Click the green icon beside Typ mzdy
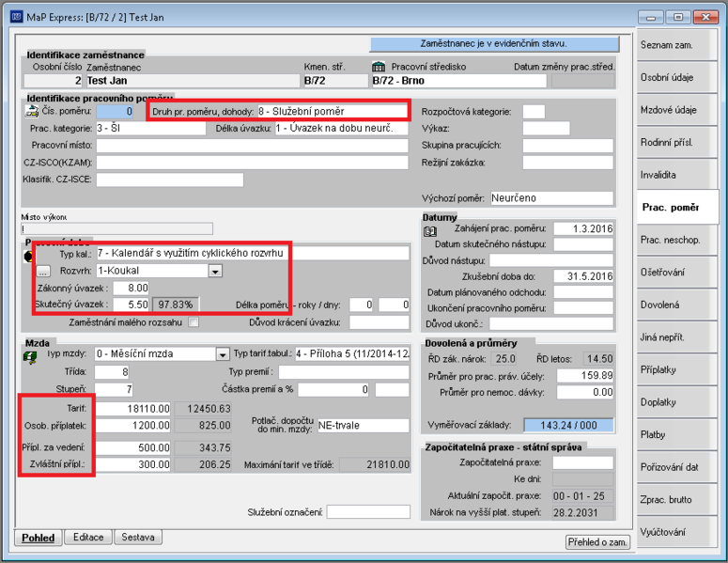Viewport: 728px width, 563px height. click(30, 358)
